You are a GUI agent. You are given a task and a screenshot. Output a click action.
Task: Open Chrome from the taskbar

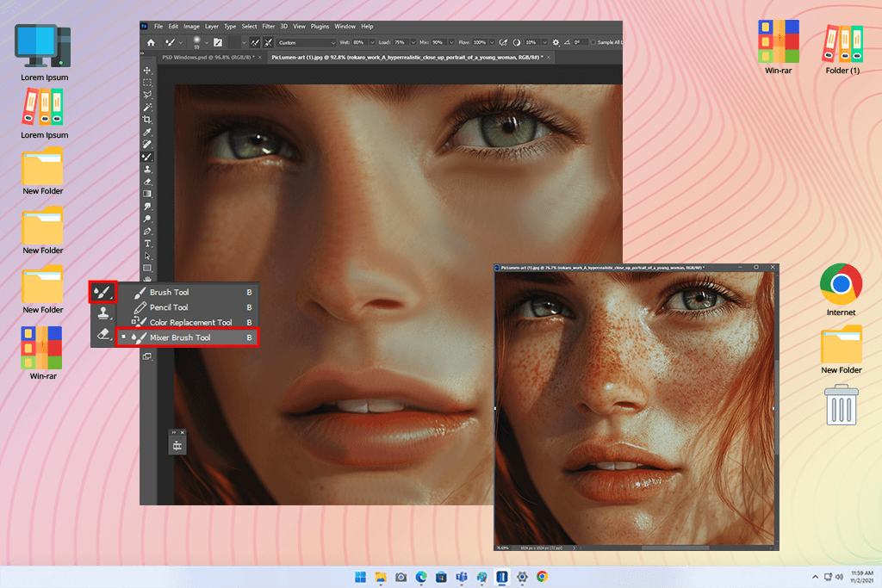(542, 577)
